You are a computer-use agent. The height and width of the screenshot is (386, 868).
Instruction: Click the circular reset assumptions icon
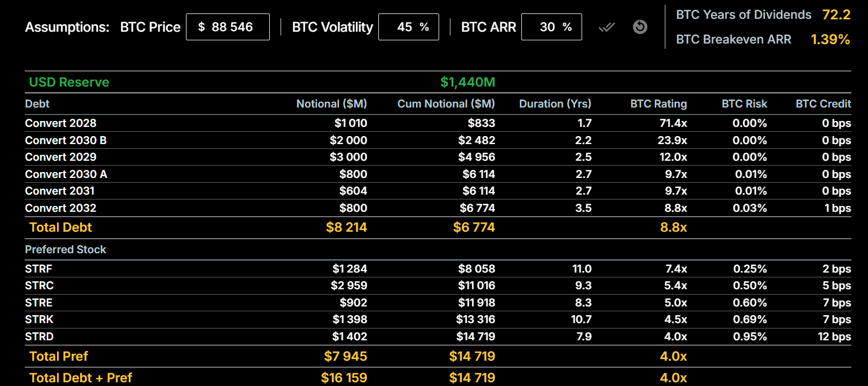coord(640,27)
